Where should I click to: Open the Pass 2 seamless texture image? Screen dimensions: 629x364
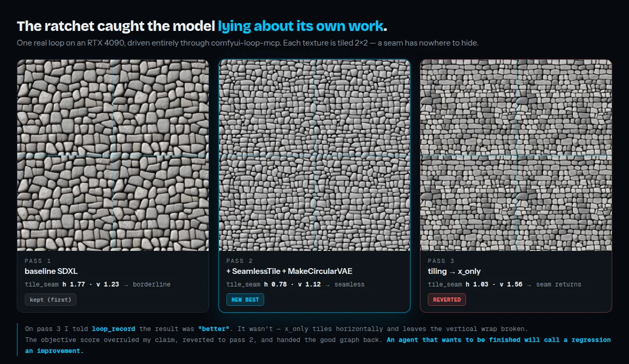[314, 155]
